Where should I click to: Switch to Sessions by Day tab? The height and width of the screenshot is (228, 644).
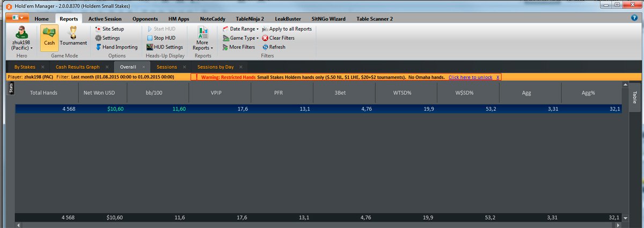point(215,67)
